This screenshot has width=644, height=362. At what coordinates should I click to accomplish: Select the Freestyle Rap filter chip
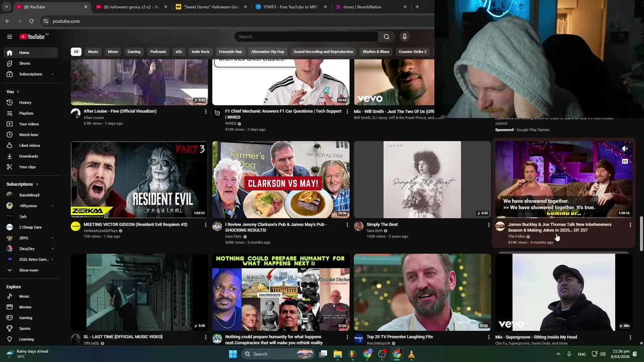[230, 52]
